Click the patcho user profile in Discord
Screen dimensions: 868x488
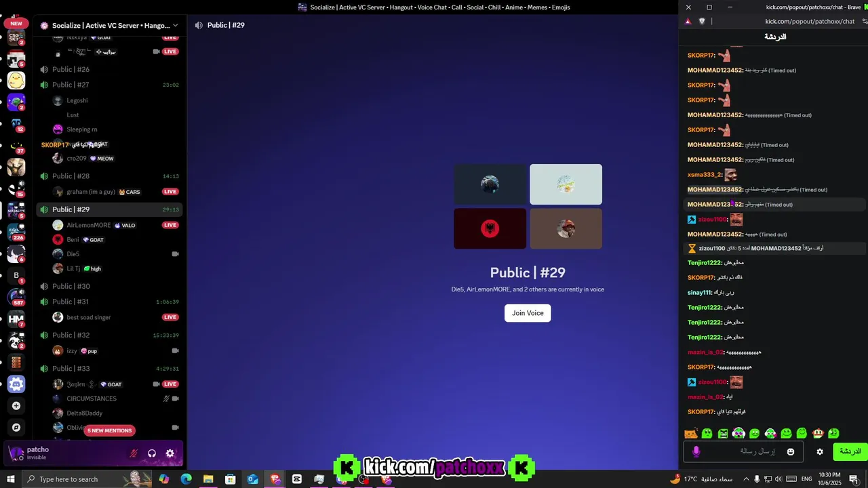coord(37,453)
